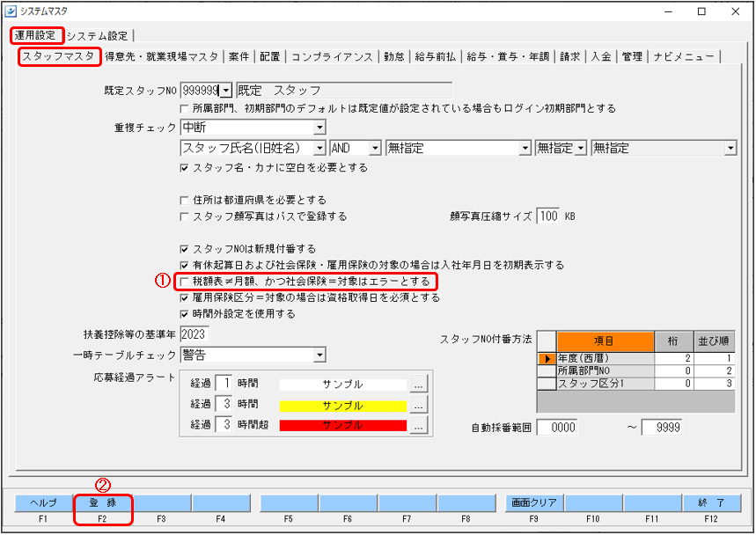The image size is (756, 535).
Task: Click the 自動採番範囲 end field 9999
Action: pos(662,428)
